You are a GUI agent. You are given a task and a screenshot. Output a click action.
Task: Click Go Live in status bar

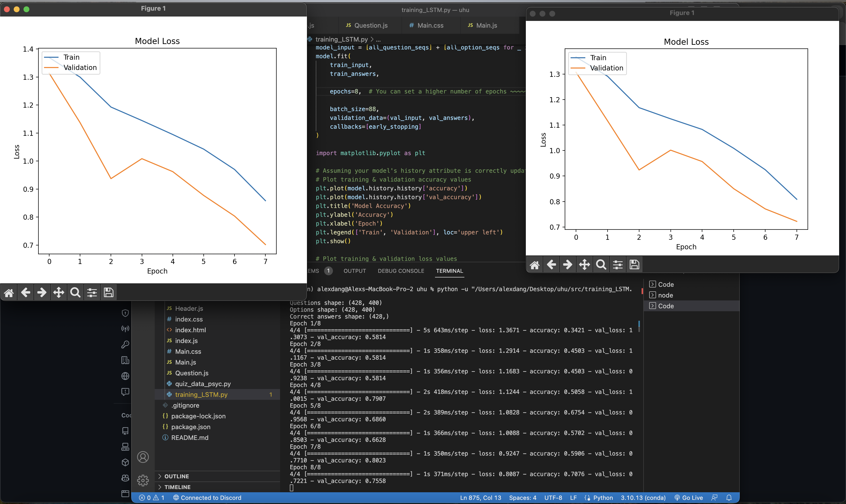pos(689,498)
